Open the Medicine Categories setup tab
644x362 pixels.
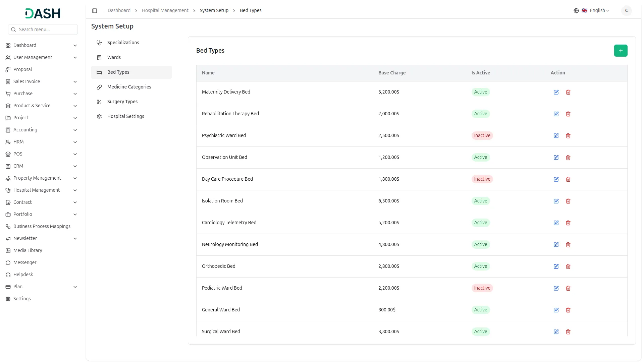click(129, 87)
